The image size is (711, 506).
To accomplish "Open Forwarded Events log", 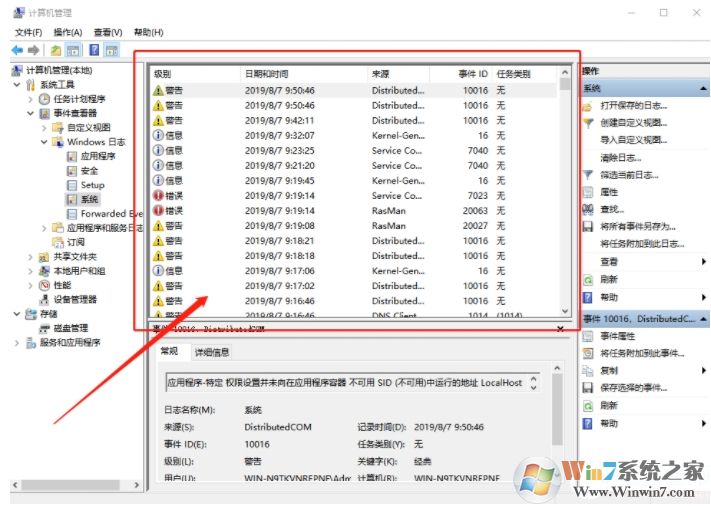I will [112, 214].
